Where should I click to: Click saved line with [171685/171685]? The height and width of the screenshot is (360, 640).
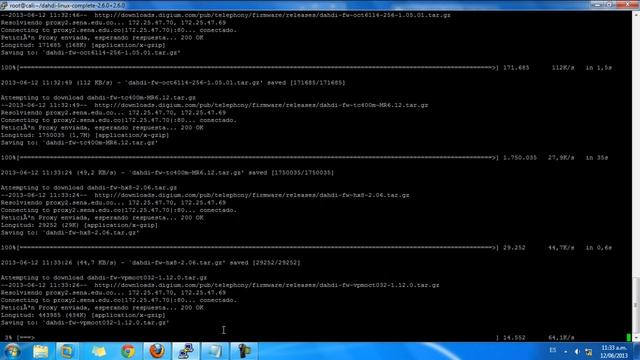point(173,83)
